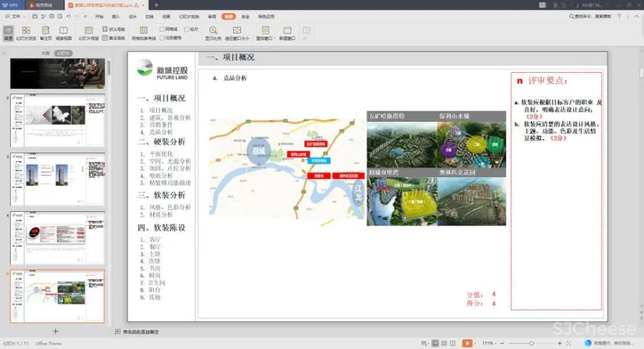Switch to Reading view (阅读视图)
This screenshot has height=349, width=644.
click(x=63, y=33)
